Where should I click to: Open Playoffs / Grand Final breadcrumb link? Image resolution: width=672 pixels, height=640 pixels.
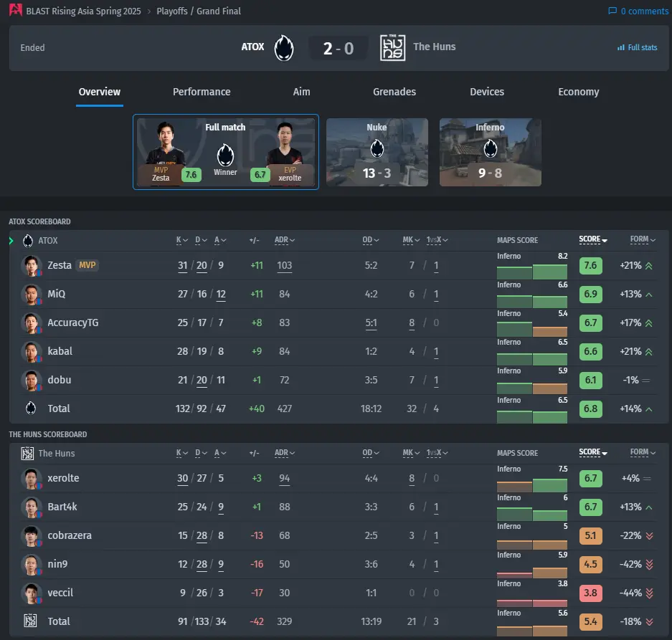199,11
